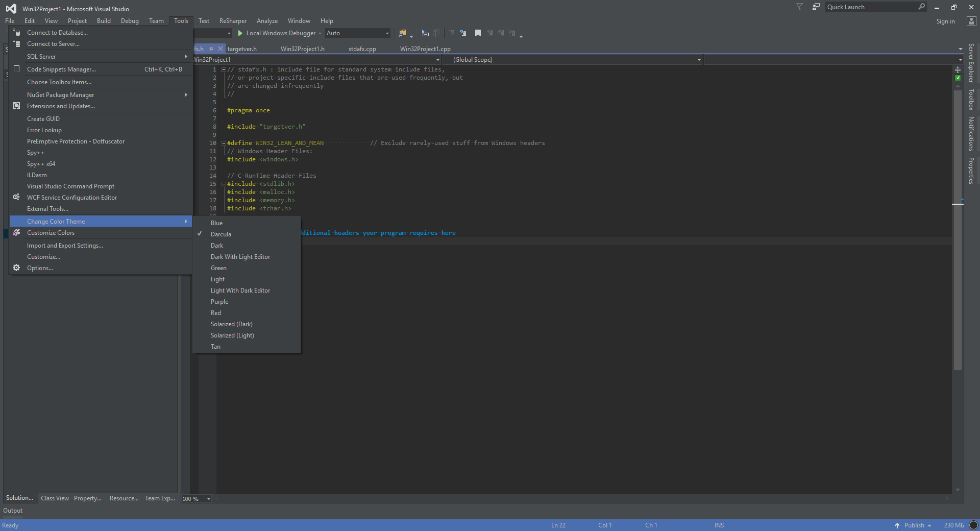The image size is (980, 531).
Task: Choose Dark With Light Editor theme
Action: (247, 257)
